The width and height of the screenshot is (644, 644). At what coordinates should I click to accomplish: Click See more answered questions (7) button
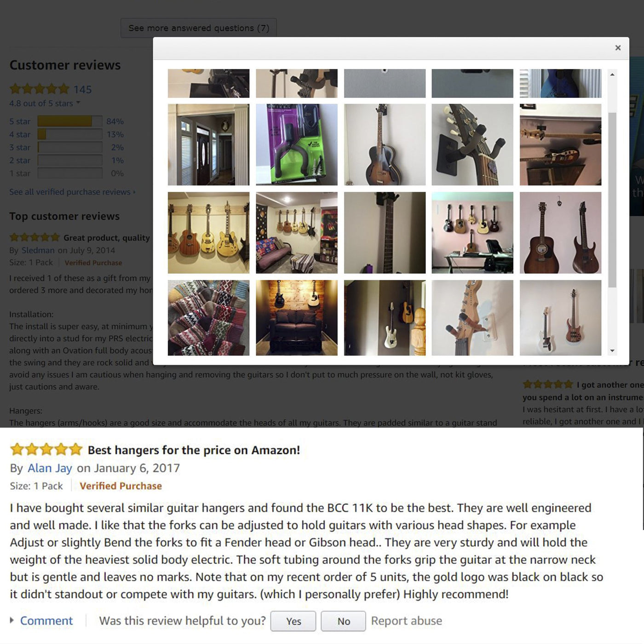click(199, 28)
